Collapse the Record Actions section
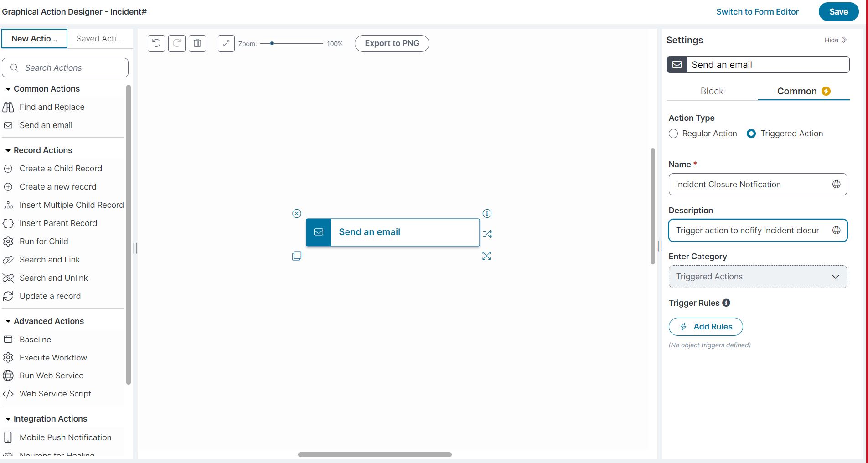This screenshot has width=868, height=463. tap(7, 150)
